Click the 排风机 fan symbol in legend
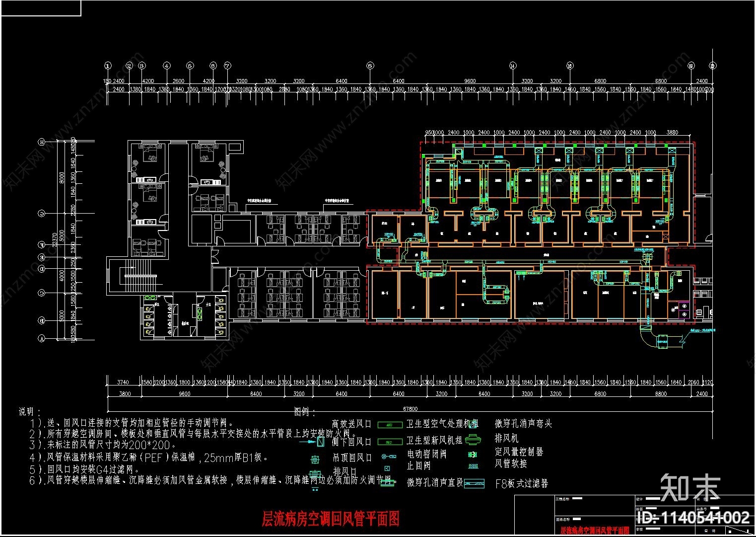The height and width of the screenshot is (537, 756). pos(473,440)
